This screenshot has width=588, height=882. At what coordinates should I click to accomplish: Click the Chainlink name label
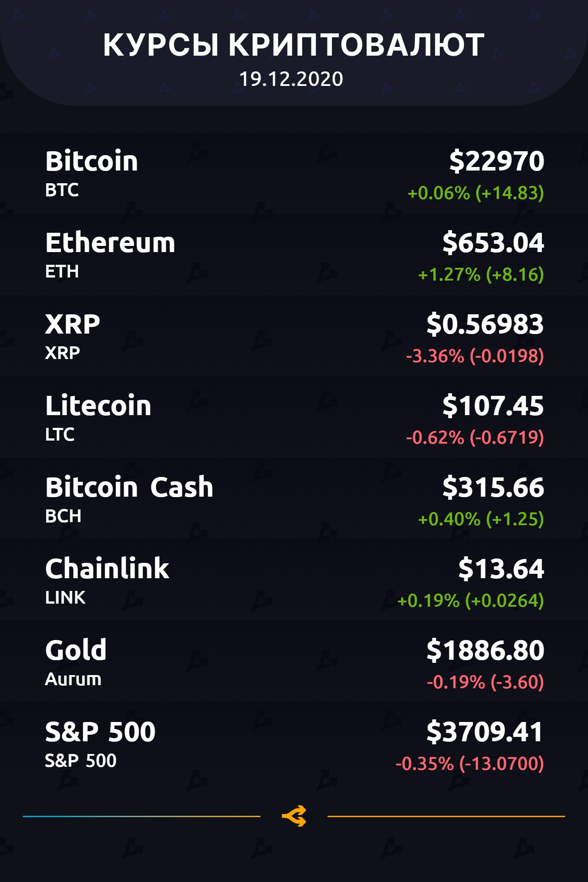pyautogui.click(x=107, y=569)
